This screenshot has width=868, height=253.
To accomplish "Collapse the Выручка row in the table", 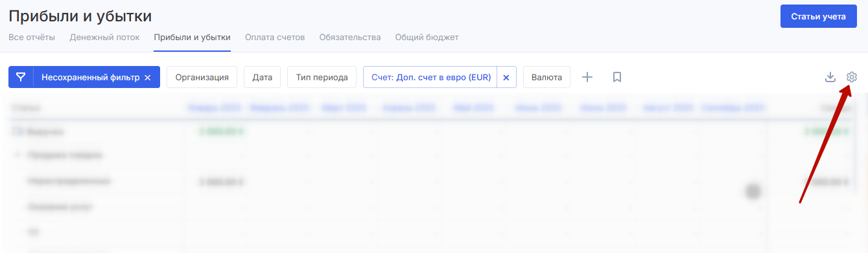I will (17, 131).
